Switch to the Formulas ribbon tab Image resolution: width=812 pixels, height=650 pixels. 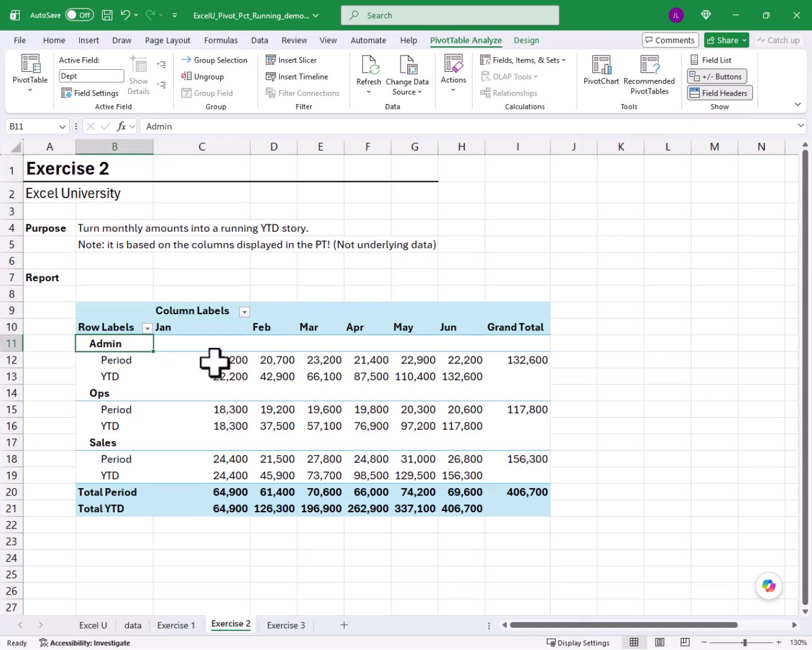coord(221,40)
